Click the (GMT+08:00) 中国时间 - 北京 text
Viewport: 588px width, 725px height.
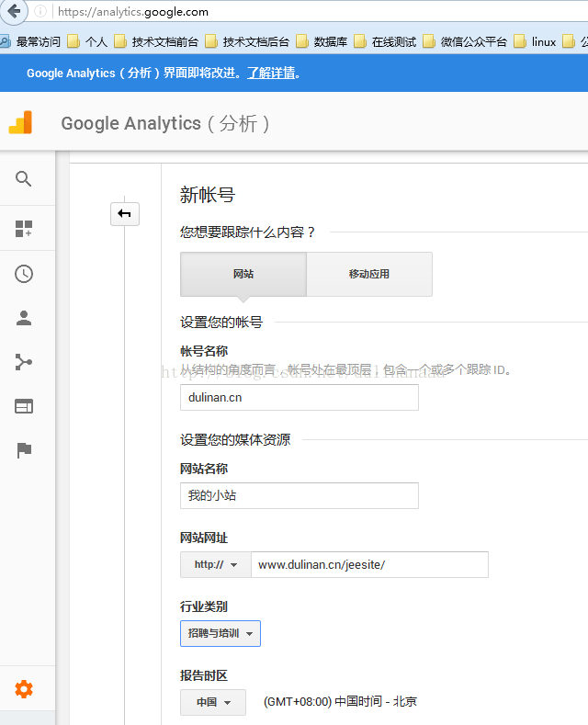[340, 702]
